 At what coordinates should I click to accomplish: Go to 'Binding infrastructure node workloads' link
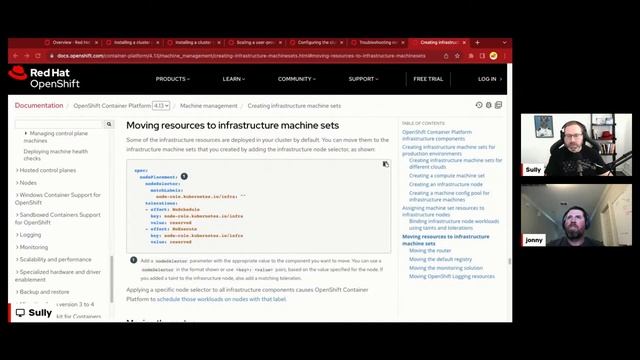pyautogui.click(x=454, y=224)
